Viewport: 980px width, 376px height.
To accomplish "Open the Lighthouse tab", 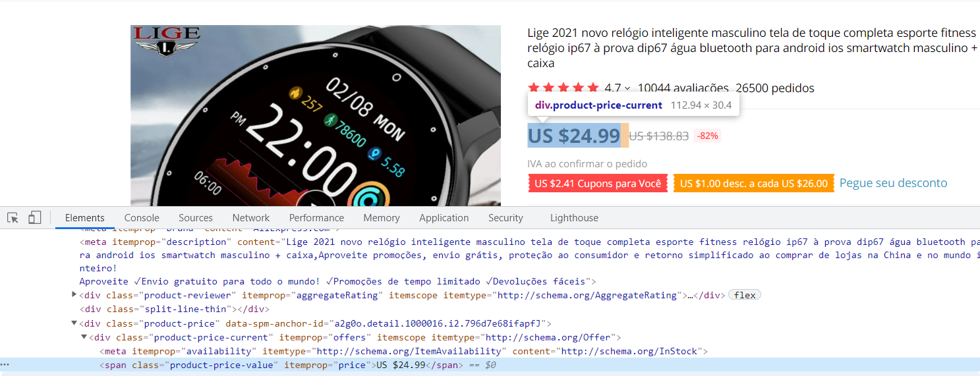I will 574,217.
